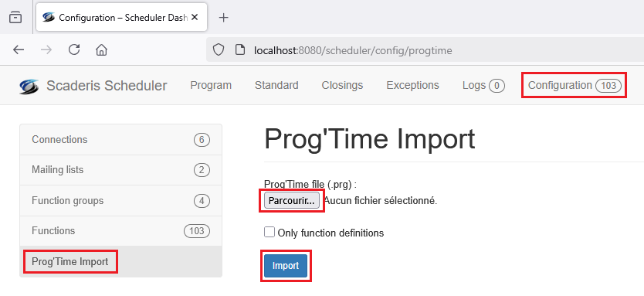
Task: Open Function groups in the sidebar
Action: (x=120, y=201)
